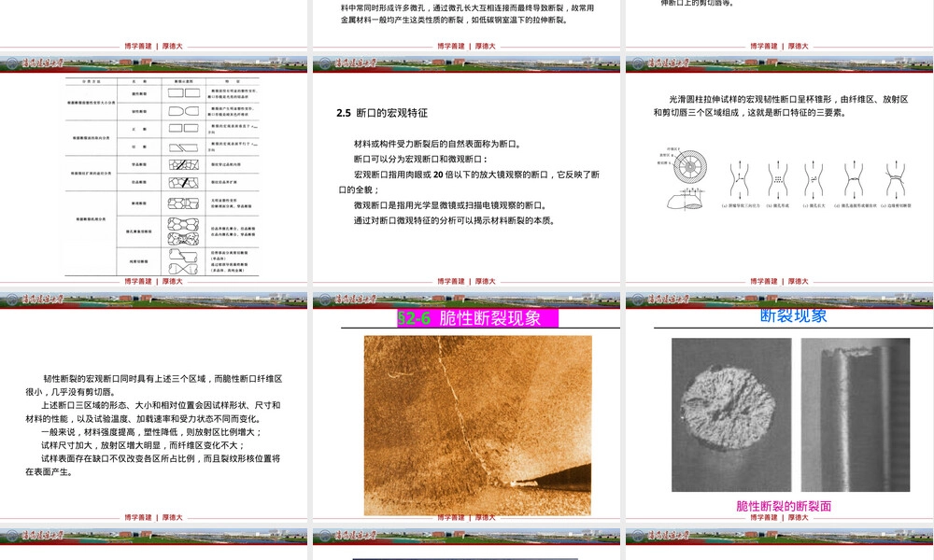The height and width of the screenshot is (560, 934).
Task: Click the line 断口可以分为宏观断口和微观断口：
Action: coord(420,159)
